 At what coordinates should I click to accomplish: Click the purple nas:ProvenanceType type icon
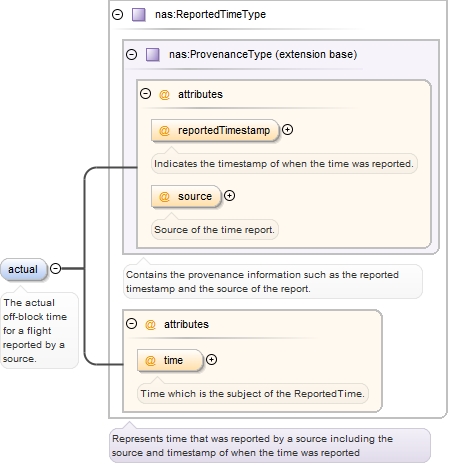point(153,54)
